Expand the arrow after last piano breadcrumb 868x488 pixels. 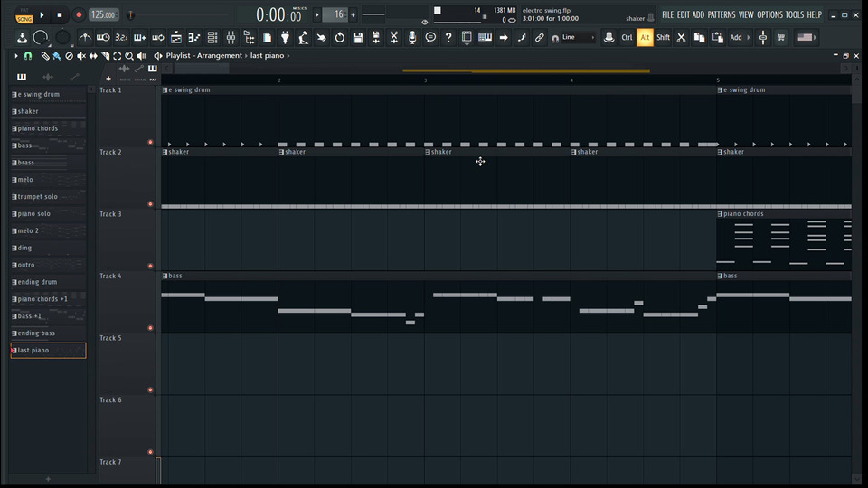tap(288, 56)
